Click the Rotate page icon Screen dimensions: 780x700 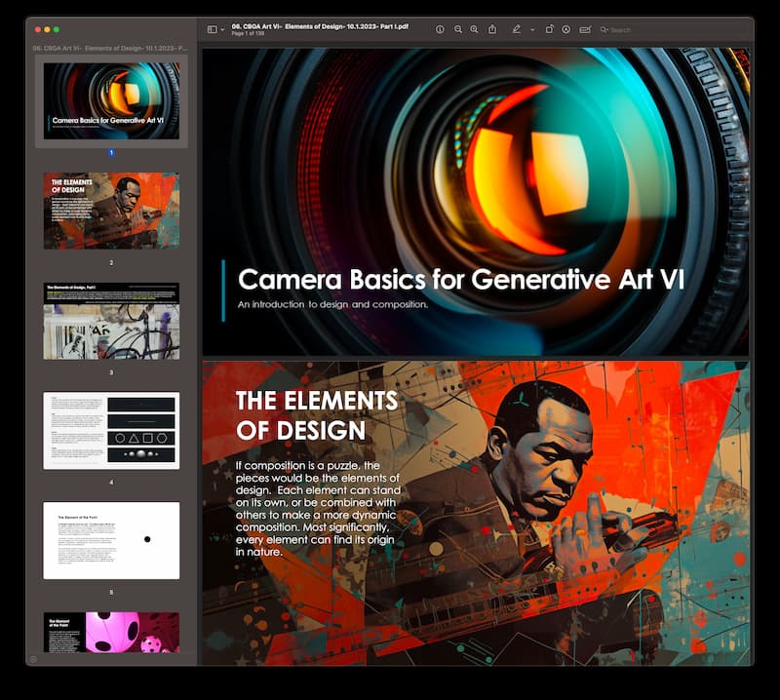point(550,30)
